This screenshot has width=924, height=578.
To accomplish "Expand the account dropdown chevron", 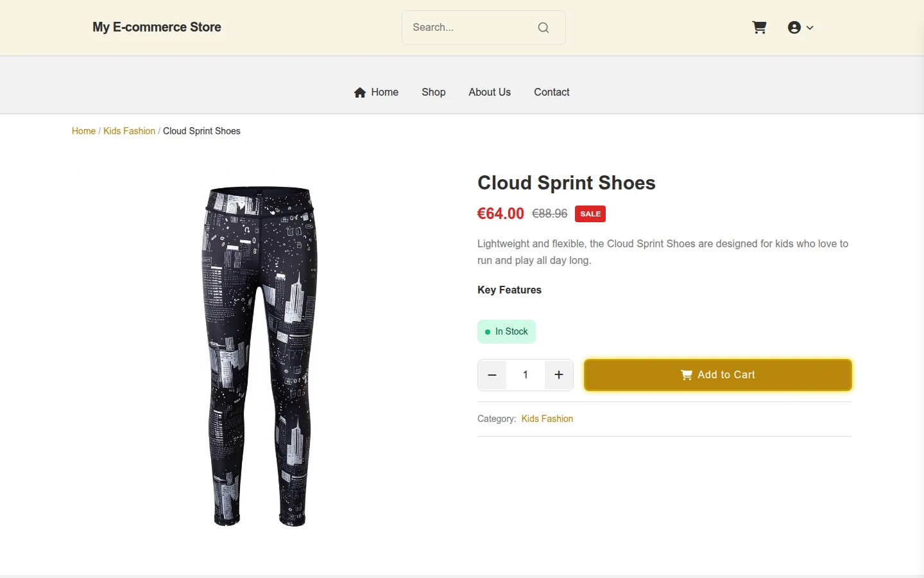I will pyautogui.click(x=810, y=28).
